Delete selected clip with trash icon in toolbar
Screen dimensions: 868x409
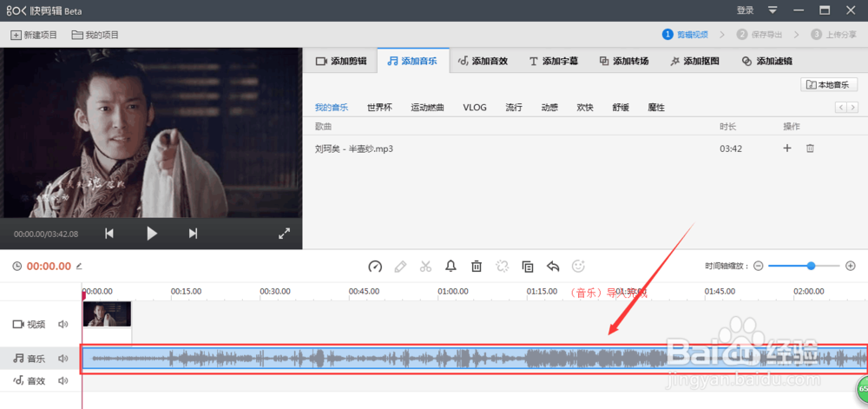pos(476,267)
